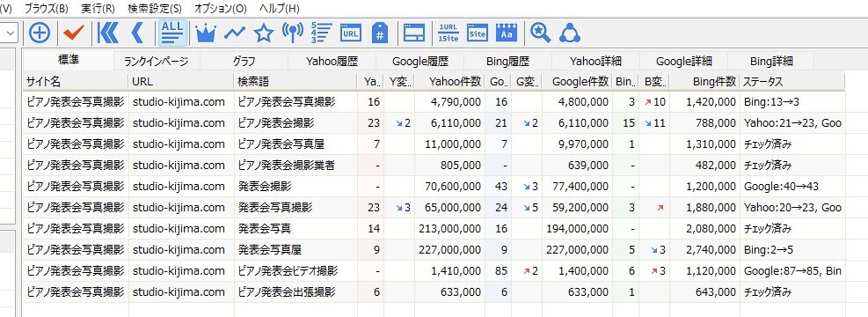Open the line graph trend icon
This screenshot has height=317, width=868.
tap(234, 33)
